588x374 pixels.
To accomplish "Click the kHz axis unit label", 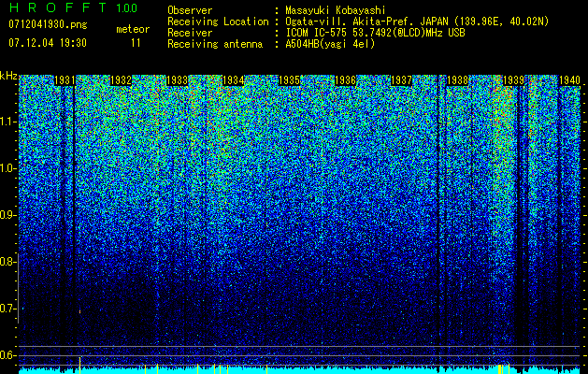I will click(x=8, y=76).
